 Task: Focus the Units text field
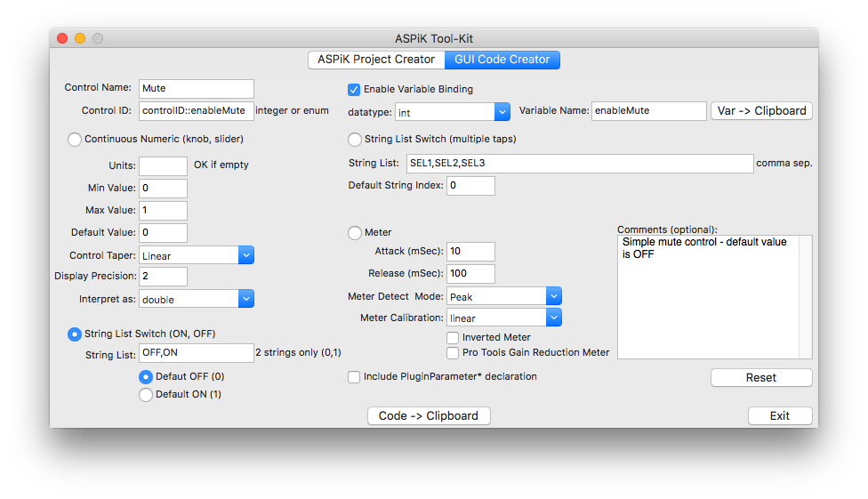pos(164,166)
